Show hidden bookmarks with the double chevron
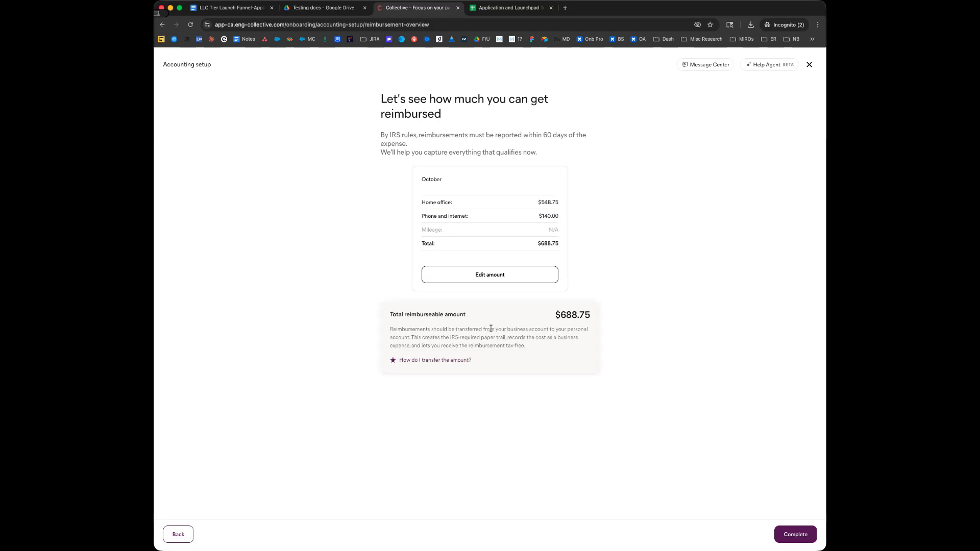This screenshot has width=980, height=551. [812, 39]
